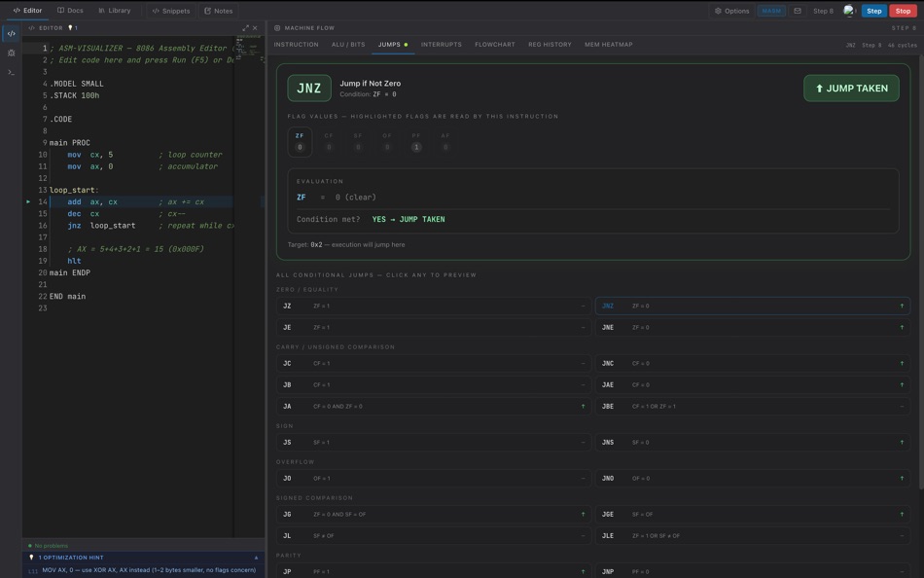Open the Notes panel

pyautogui.click(x=218, y=11)
